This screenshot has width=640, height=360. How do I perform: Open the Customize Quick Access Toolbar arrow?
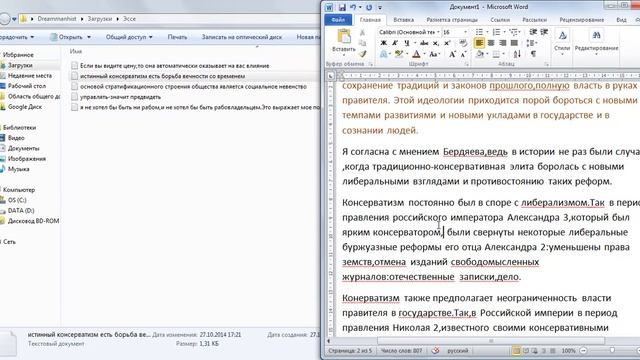point(380,7)
